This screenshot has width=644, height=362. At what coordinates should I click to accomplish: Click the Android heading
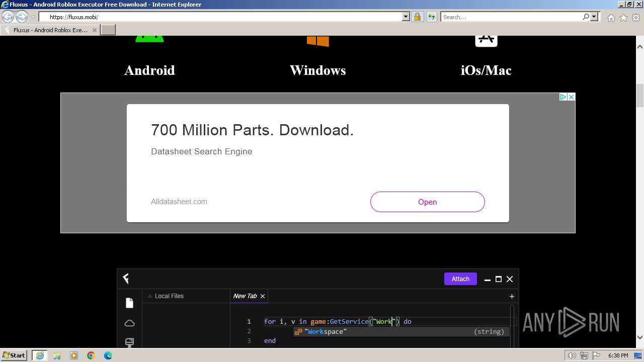(x=149, y=70)
